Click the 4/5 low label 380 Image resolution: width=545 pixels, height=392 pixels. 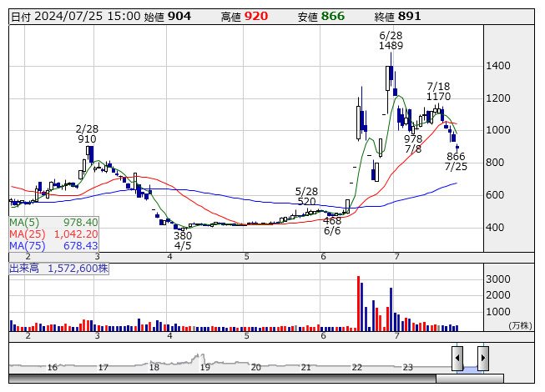coord(183,235)
